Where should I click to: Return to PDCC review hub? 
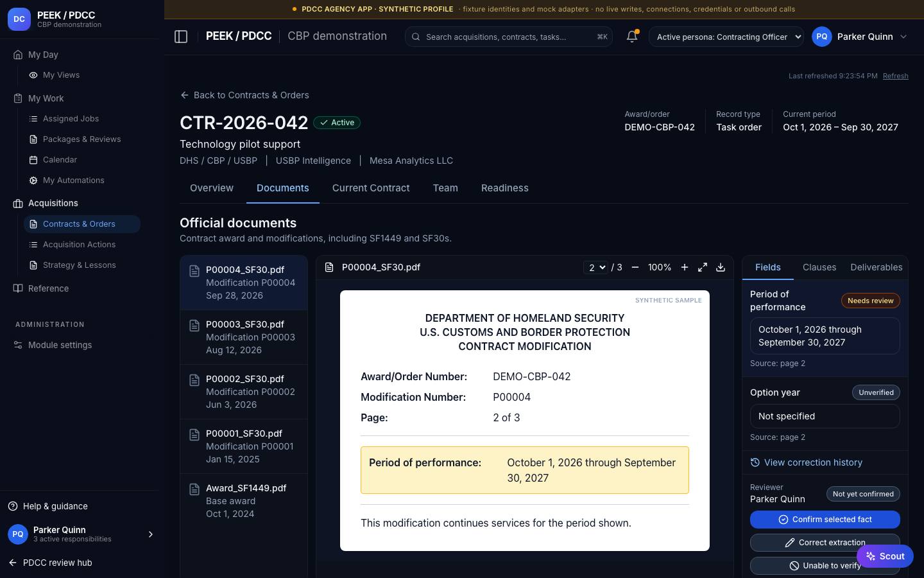coord(50,563)
